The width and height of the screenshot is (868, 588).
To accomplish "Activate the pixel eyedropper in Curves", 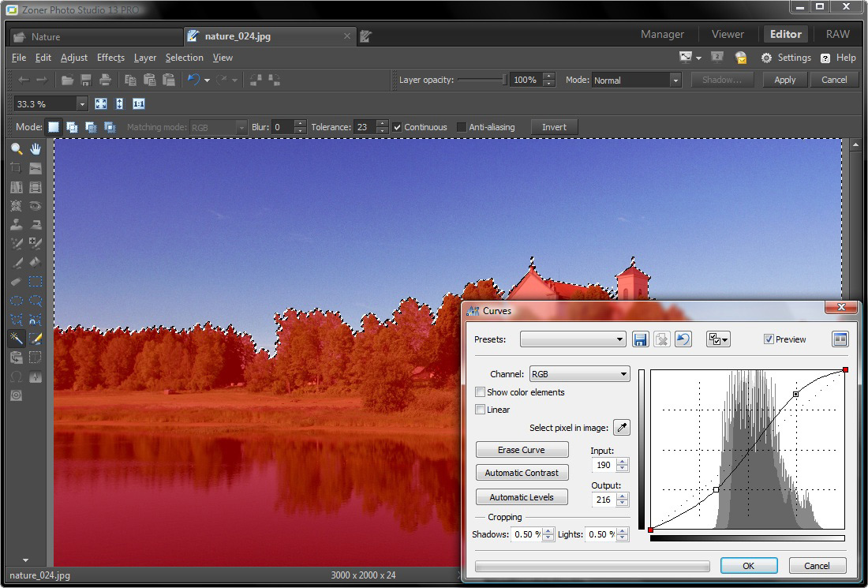I will pyautogui.click(x=622, y=428).
